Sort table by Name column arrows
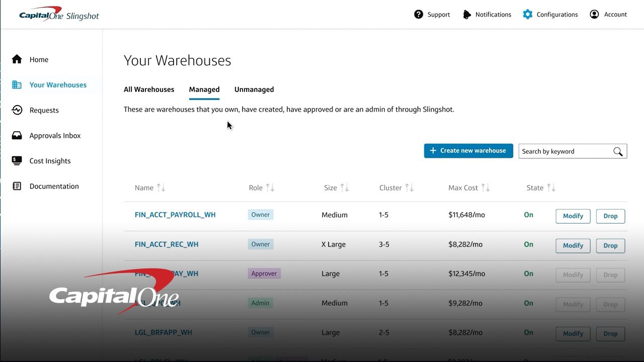 [161, 188]
